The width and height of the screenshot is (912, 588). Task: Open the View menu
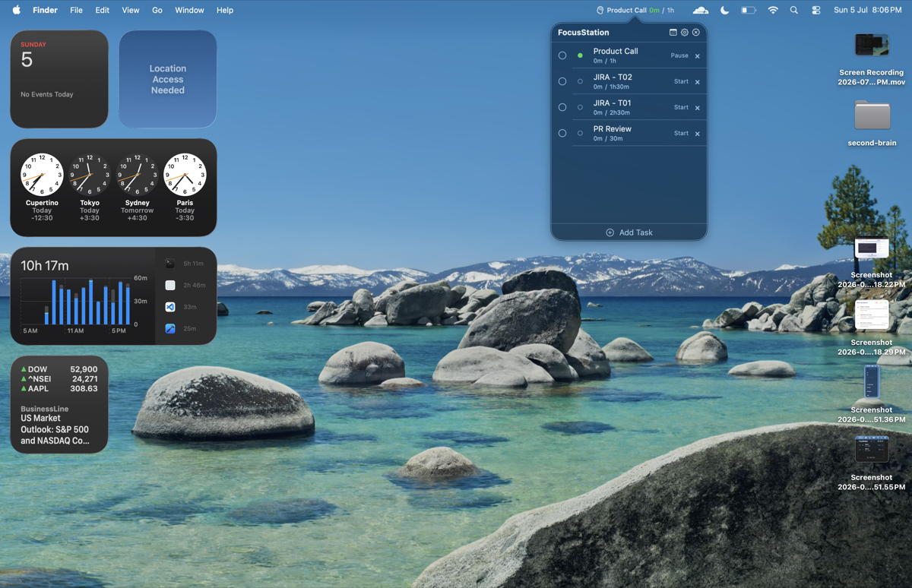click(x=131, y=10)
